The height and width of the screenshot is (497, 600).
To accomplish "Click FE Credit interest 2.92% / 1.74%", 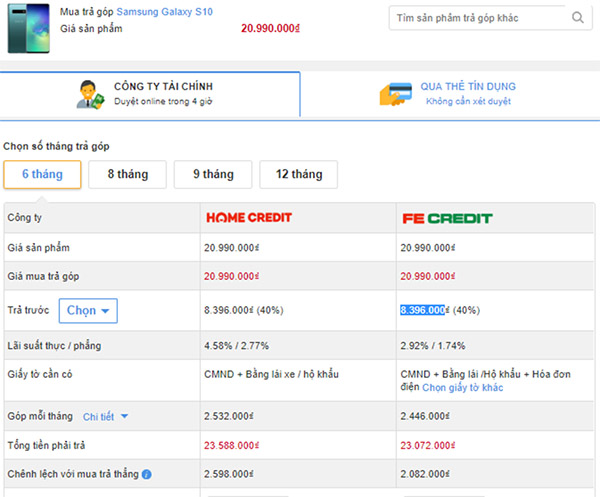I will point(433,346).
